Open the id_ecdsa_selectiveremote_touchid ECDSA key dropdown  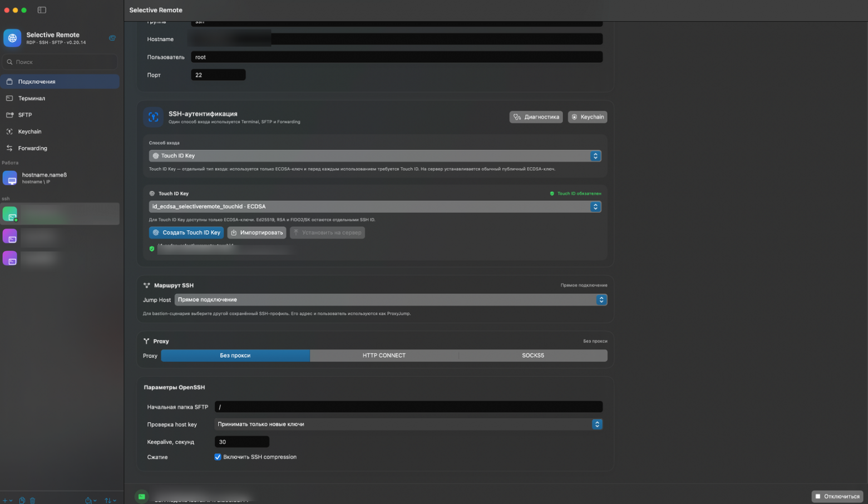tap(375, 206)
